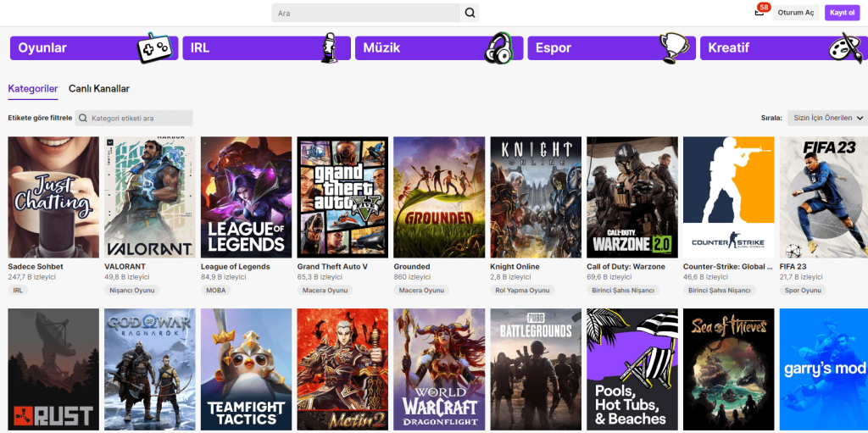Open the Sea of Thieves cover
The height and width of the screenshot is (433, 868).
728,369
